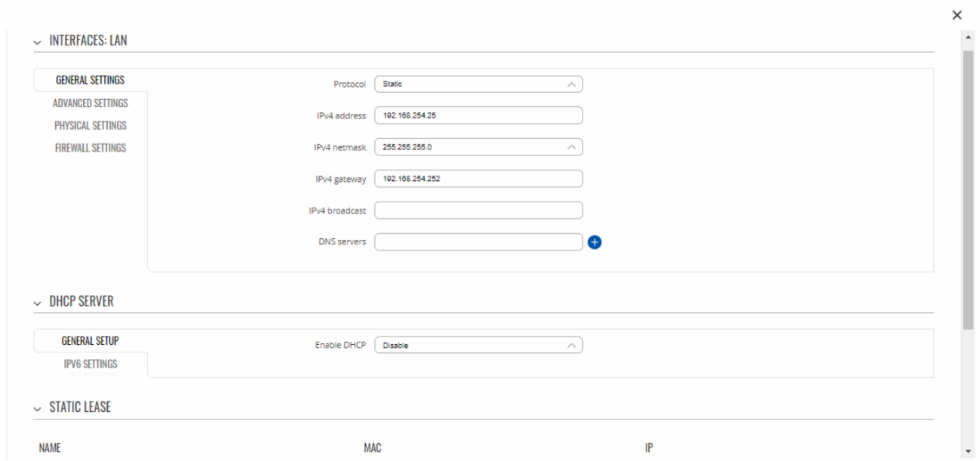Click the scrollbar down arrow

[969, 451]
